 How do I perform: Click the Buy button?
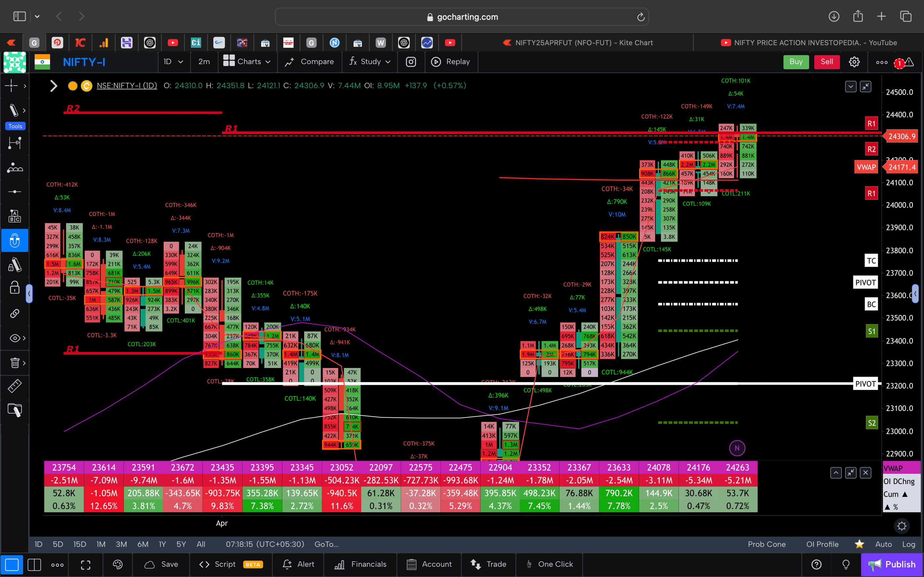pos(796,61)
